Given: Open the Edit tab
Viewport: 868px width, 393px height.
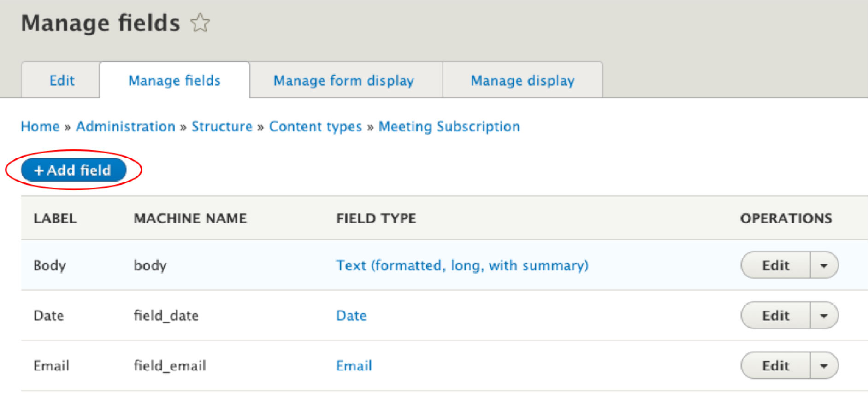Looking at the screenshot, I should click(x=62, y=81).
